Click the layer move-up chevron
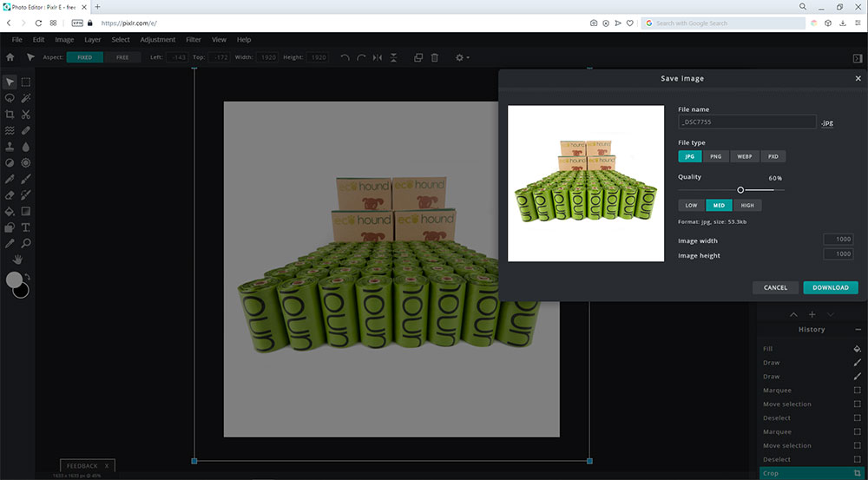Image resolution: width=868 pixels, height=480 pixels. point(794,314)
